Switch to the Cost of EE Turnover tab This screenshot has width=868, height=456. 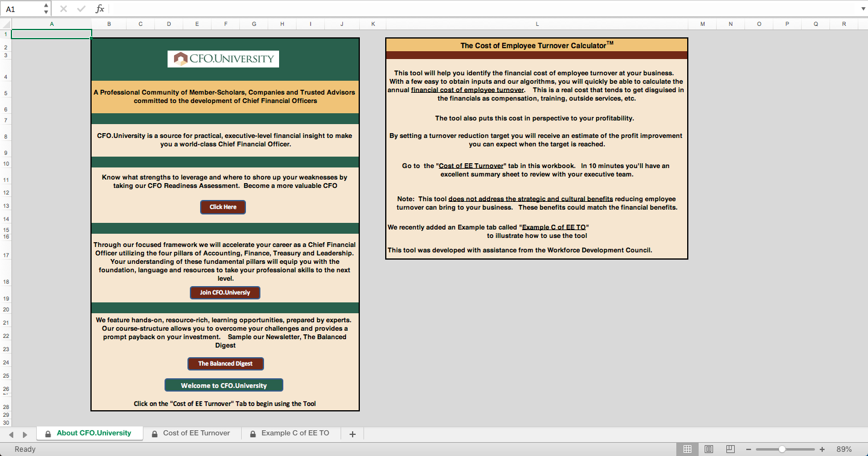(192, 433)
